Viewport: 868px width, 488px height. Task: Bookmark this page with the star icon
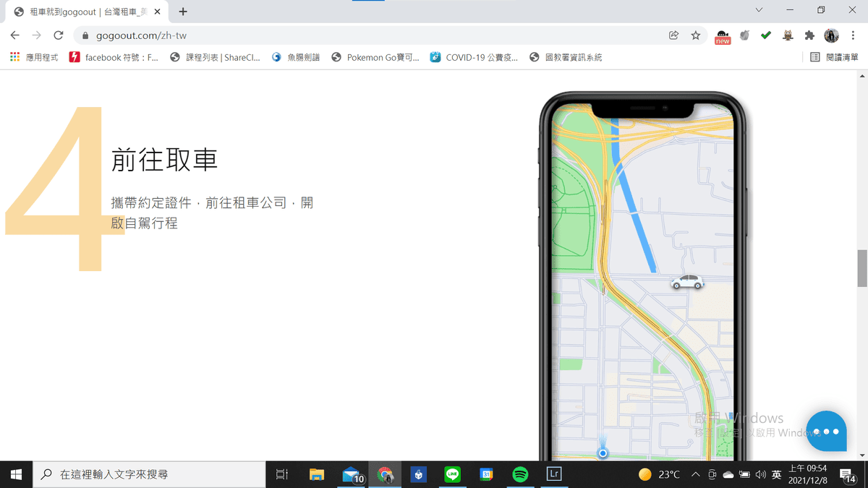695,35
